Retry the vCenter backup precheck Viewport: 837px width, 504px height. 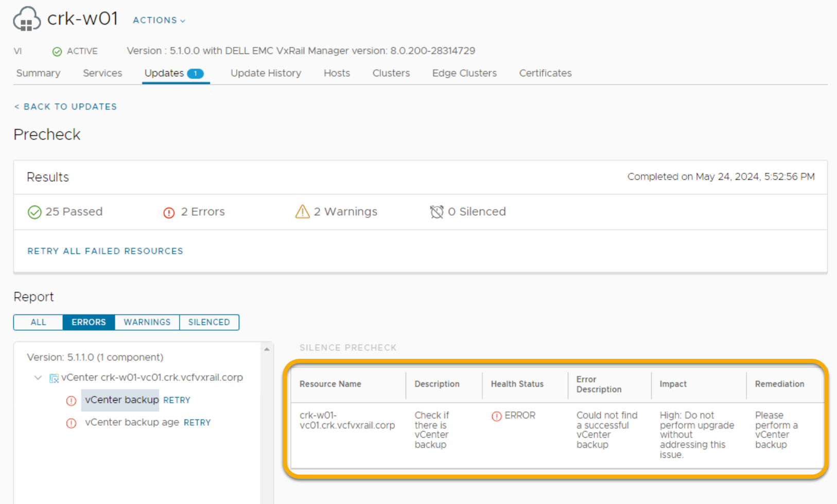coord(177,401)
